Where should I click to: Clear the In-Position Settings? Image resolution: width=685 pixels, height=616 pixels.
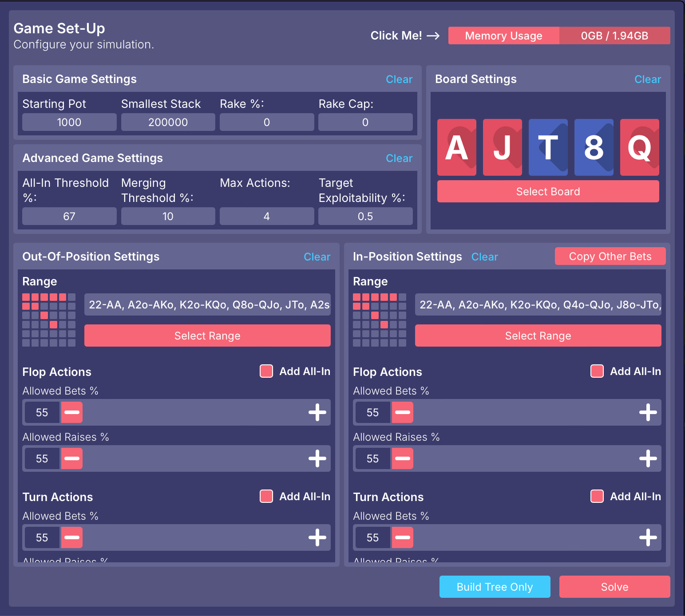(485, 257)
